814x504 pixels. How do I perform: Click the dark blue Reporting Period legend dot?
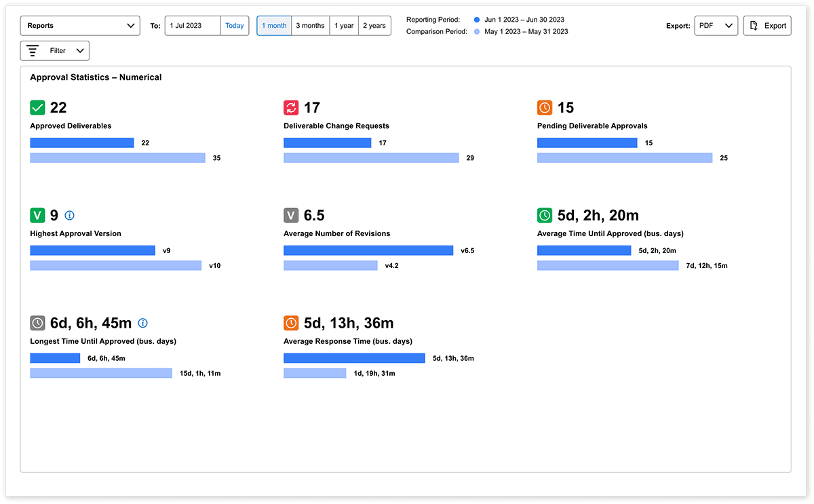point(477,20)
